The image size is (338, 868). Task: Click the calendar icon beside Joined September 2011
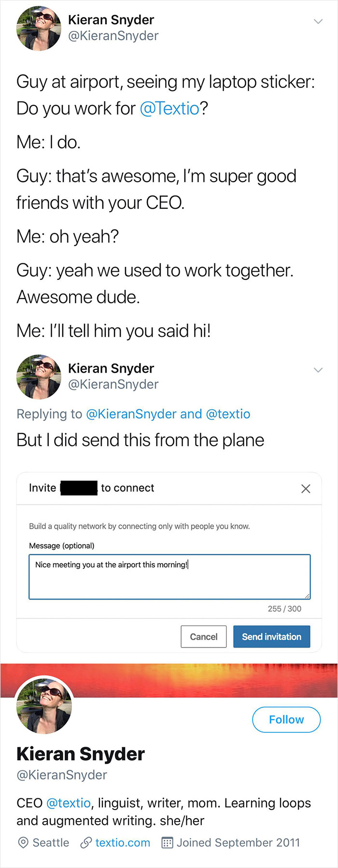pos(167,843)
